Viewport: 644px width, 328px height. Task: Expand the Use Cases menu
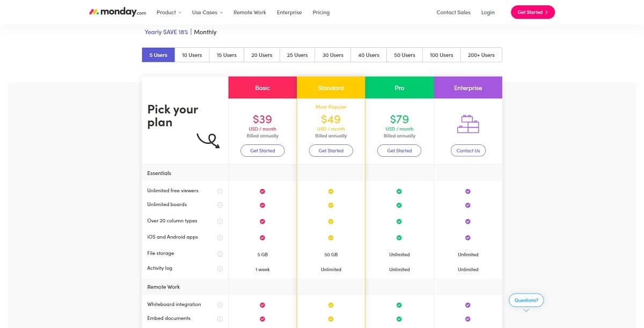tap(207, 12)
